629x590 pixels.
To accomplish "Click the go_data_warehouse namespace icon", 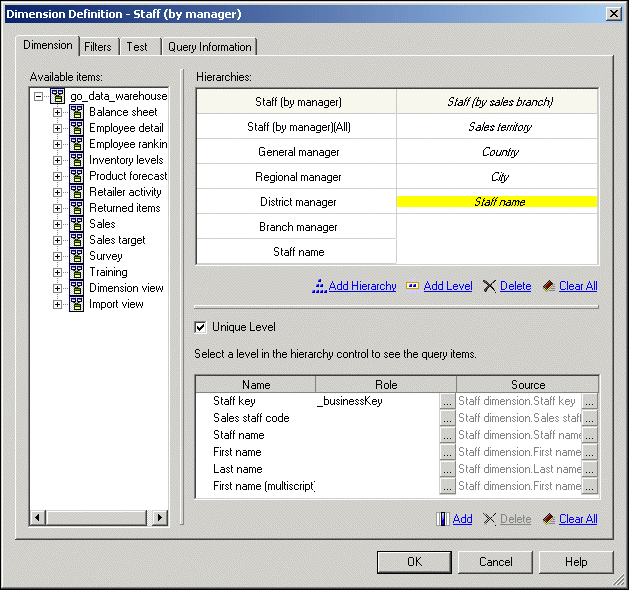I will [57, 96].
